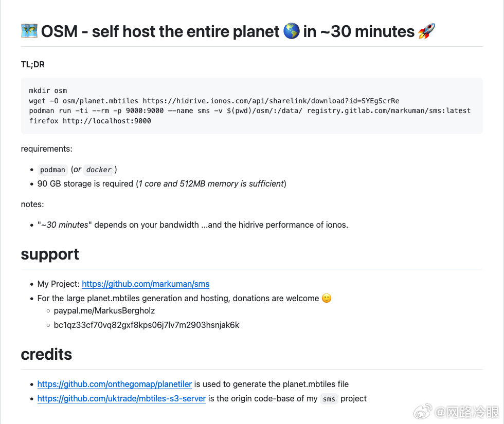Click the world map emoji in title
This screenshot has height=424, width=504.
[x=29, y=31]
